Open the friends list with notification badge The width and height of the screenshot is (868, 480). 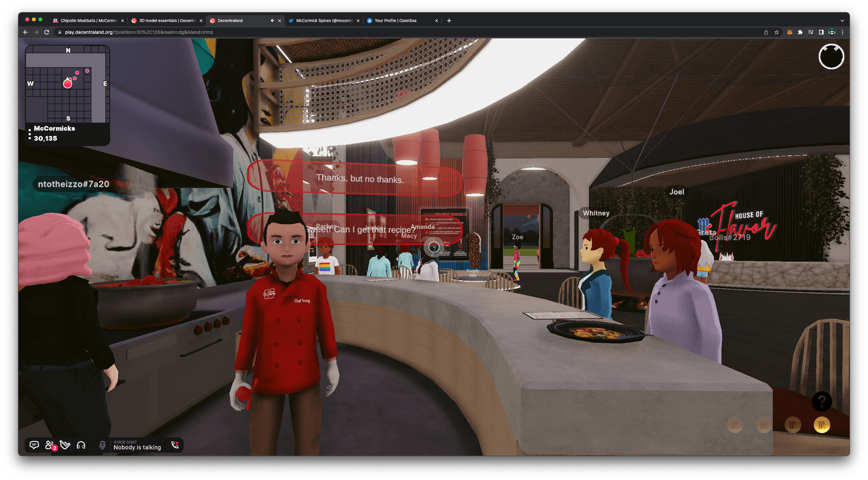pos(51,445)
